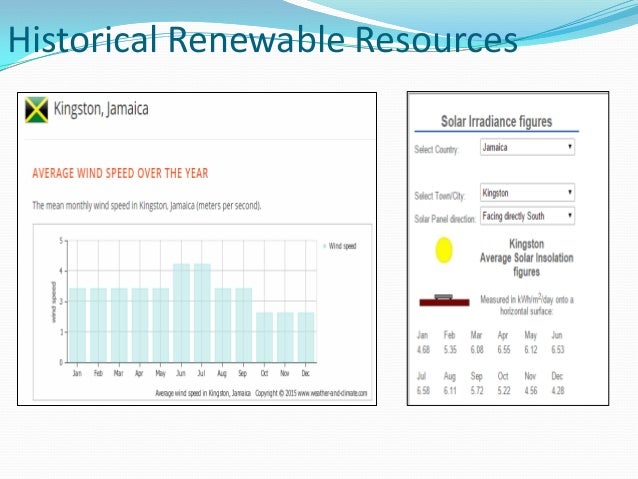Select the Solar Irradiance figures heading tab

pos(496,122)
